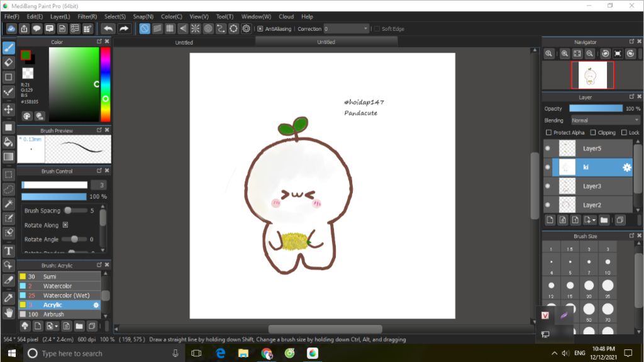Screen dimensions: 644x362
Task: Undock the Navigator panel
Action: pos(631,42)
